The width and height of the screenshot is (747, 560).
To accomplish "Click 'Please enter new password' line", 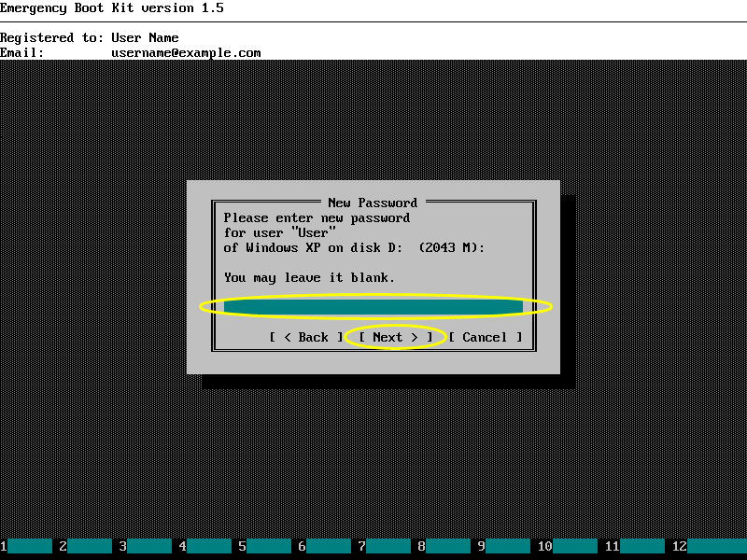I will pyautogui.click(x=317, y=218).
